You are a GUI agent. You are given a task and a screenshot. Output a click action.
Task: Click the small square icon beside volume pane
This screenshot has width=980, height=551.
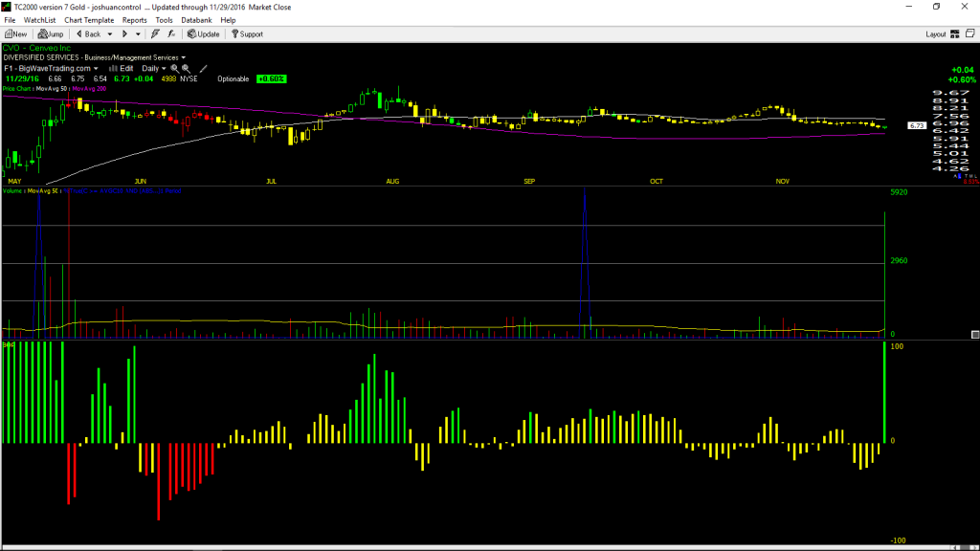pos(975,335)
